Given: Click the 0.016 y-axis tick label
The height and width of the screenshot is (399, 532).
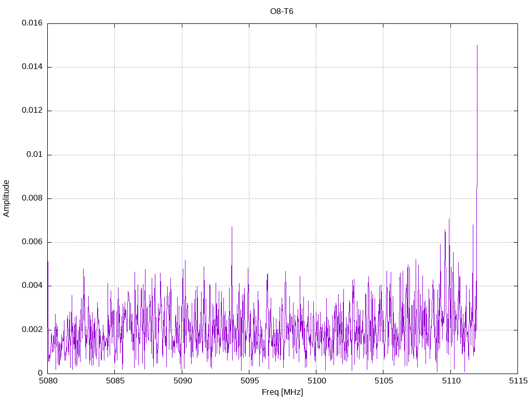Looking at the screenshot, I should pyautogui.click(x=32, y=23).
